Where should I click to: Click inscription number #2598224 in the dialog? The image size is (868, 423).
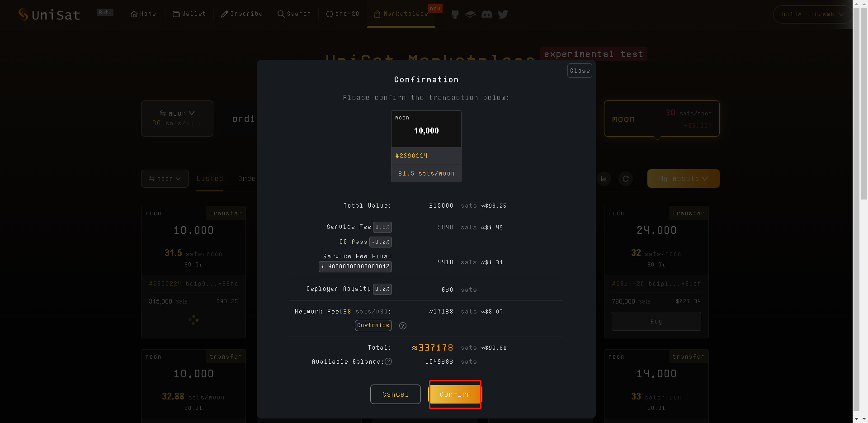click(411, 156)
